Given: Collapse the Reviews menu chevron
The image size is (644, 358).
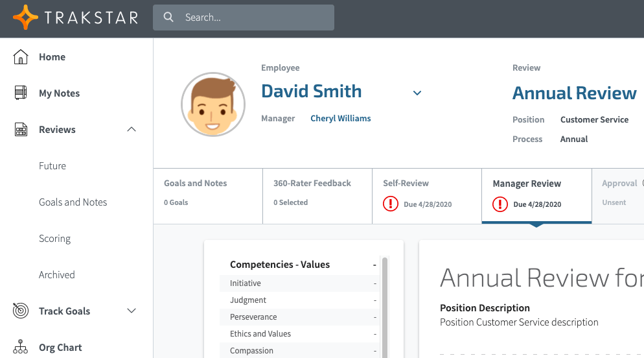Looking at the screenshot, I should point(132,130).
